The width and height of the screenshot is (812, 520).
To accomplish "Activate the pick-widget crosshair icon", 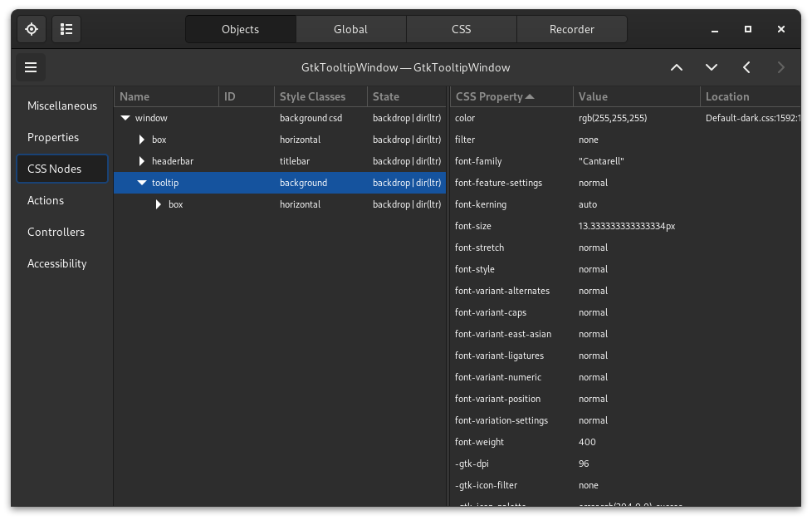I will pyautogui.click(x=32, y=29).
